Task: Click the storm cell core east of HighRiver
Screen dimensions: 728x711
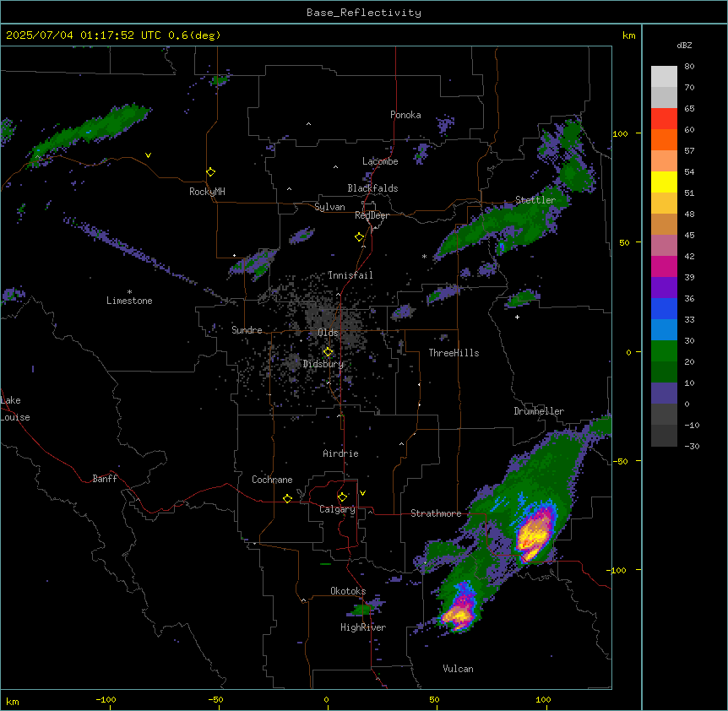Action: pos(459,612)
